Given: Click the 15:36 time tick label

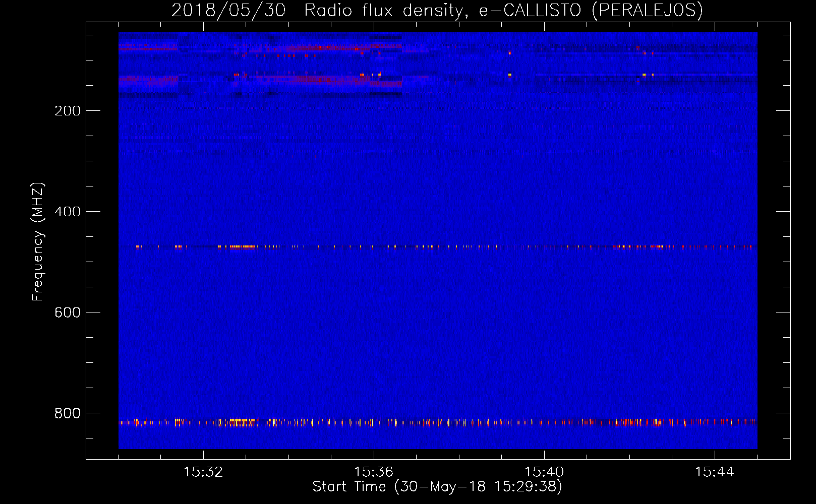Looking at the screenshot, I should pos(374,472).
